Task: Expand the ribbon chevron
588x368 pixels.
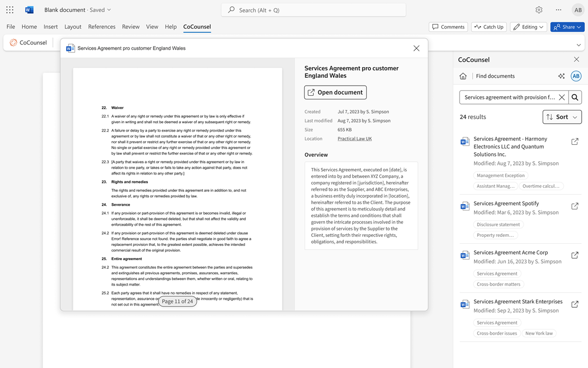Action: pos(578,45)
